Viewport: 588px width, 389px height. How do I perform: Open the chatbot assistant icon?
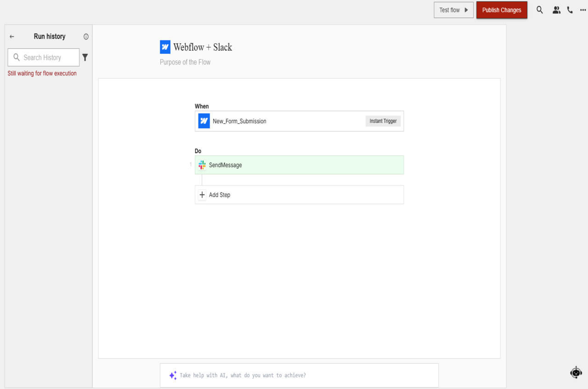[576, 372]
